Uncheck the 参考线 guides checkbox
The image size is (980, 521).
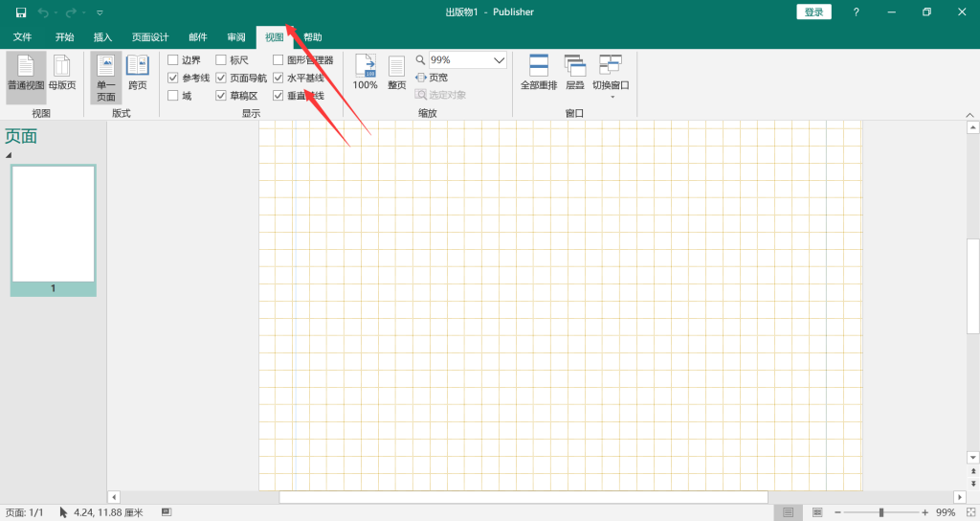point(173,78)
